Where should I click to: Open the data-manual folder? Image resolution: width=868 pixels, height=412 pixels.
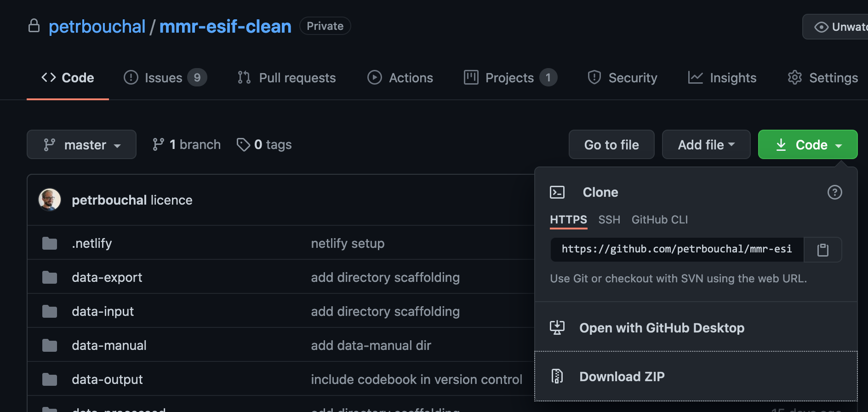[109, 345]
